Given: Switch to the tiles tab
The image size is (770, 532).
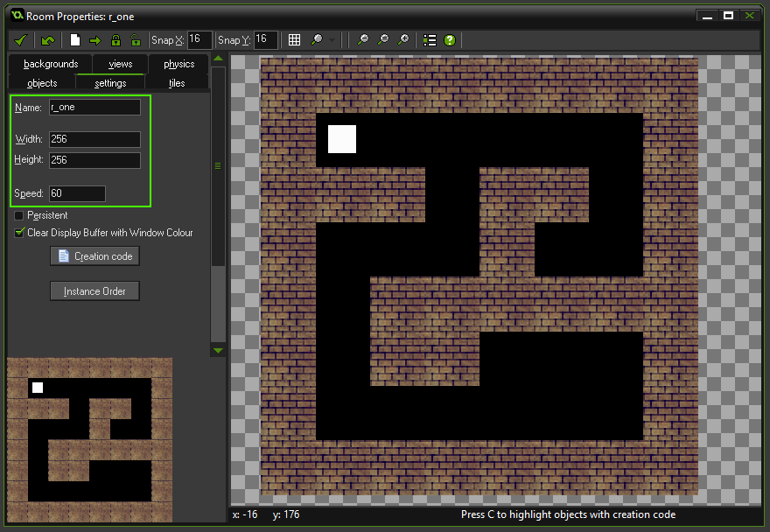Looking at the screenshot, I should [177, 83].
